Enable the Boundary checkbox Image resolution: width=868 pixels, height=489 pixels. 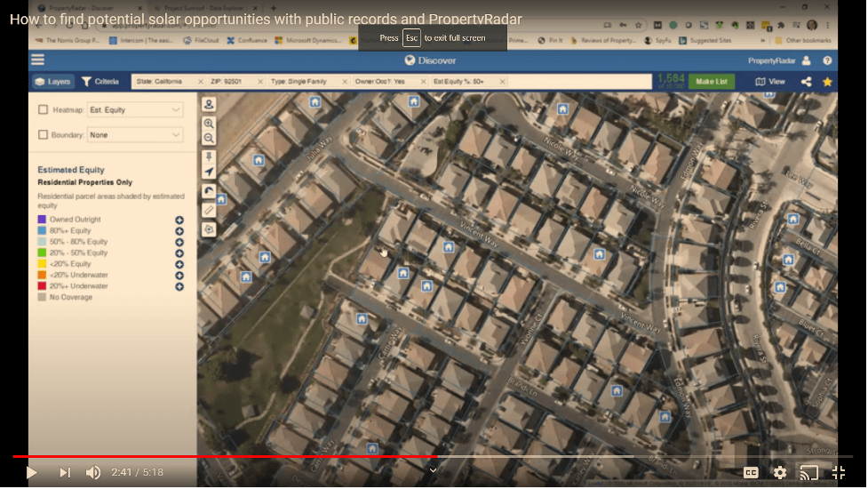point(44,134)
